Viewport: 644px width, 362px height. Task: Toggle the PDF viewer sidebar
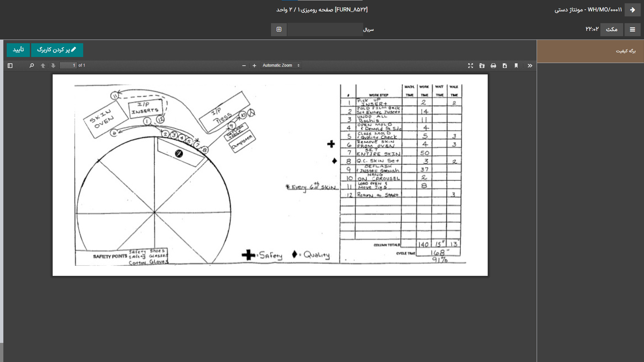10,66
